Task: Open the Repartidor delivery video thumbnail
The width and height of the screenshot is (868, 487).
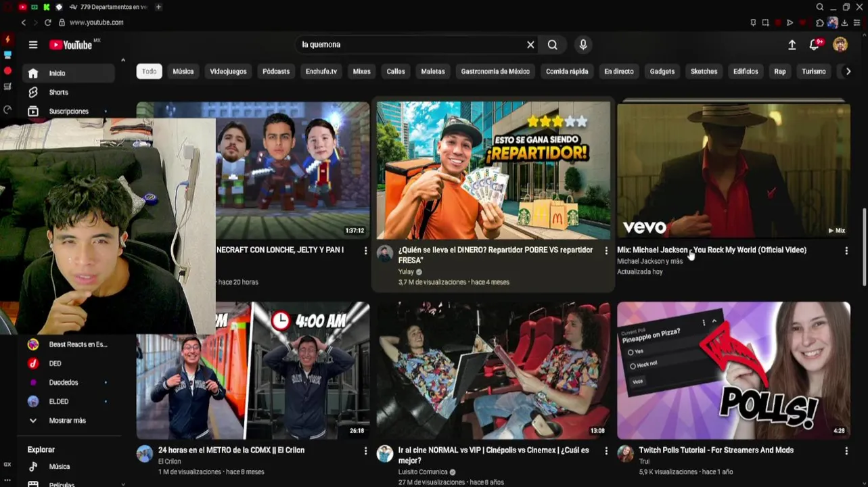Action: 493,170
